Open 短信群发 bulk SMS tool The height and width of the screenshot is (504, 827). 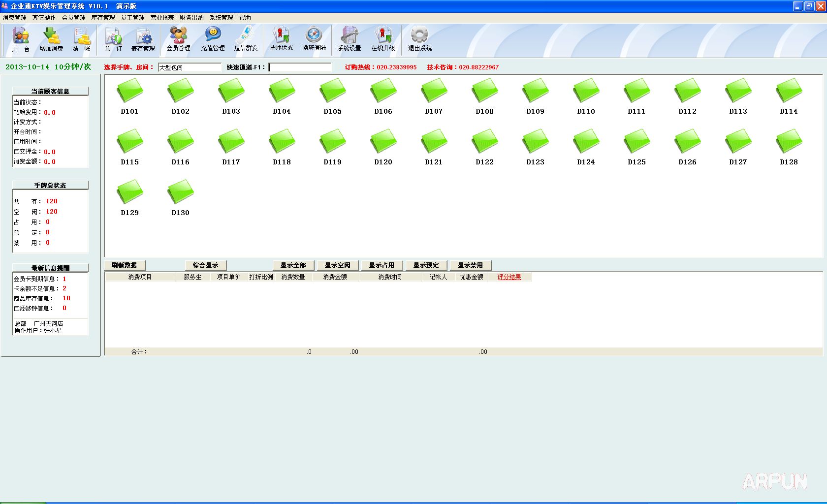[x=246, y=39]
